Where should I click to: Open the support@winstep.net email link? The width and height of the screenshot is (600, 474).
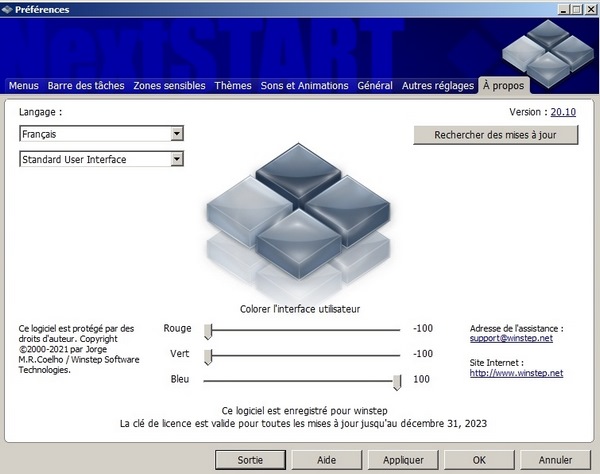[x=511, y=339]
